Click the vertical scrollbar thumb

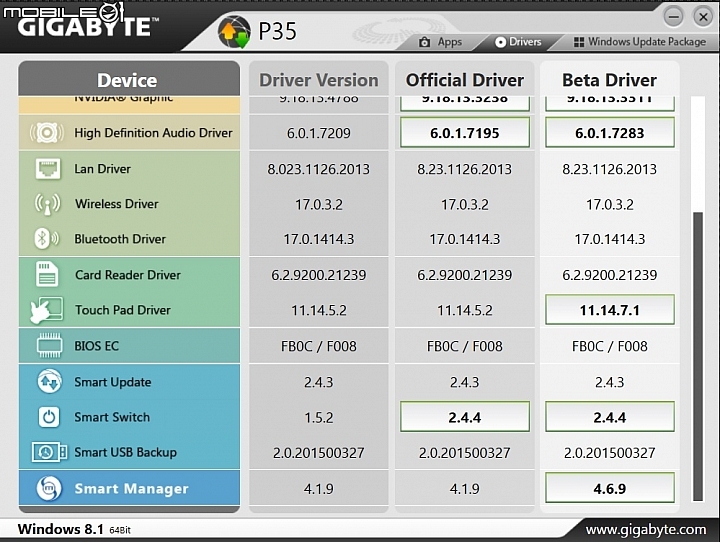(698, 356)
